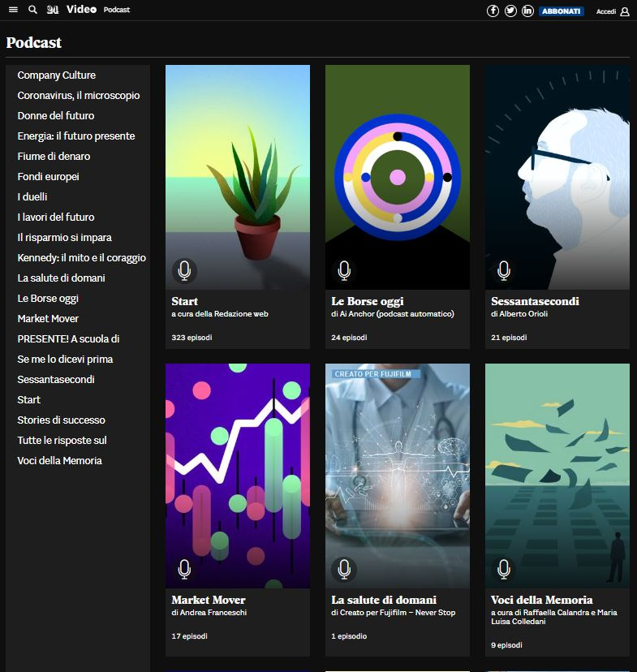Click the Market Mover card title
The width and height of the screenshot is (637, 672).
pyautogui.click(x=209, y=600)
